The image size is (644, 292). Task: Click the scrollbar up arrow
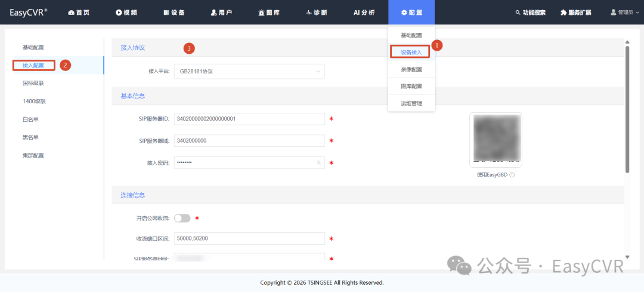pyautogui.click(x=627, y=42)
